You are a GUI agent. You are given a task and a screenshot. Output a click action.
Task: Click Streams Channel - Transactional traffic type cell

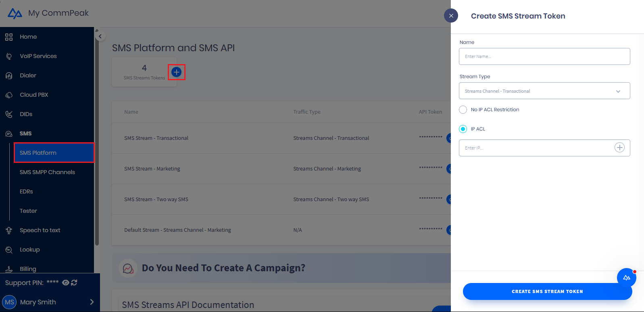coord(331,138)
